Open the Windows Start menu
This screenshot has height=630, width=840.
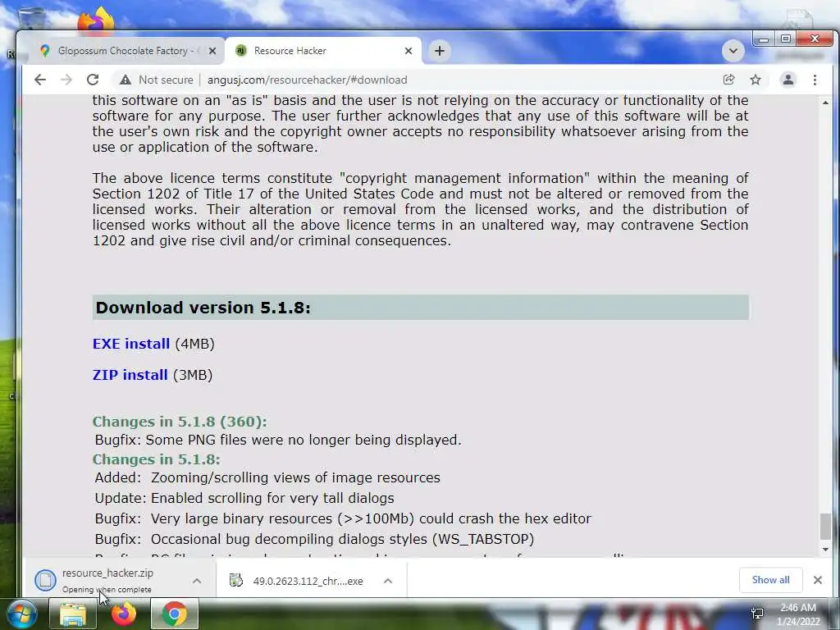21,614
